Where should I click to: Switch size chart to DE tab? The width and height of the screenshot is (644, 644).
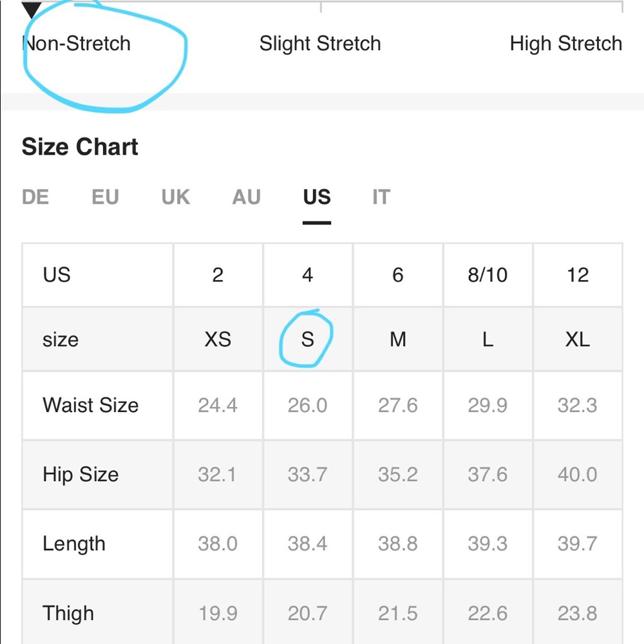tap(35, 196)
